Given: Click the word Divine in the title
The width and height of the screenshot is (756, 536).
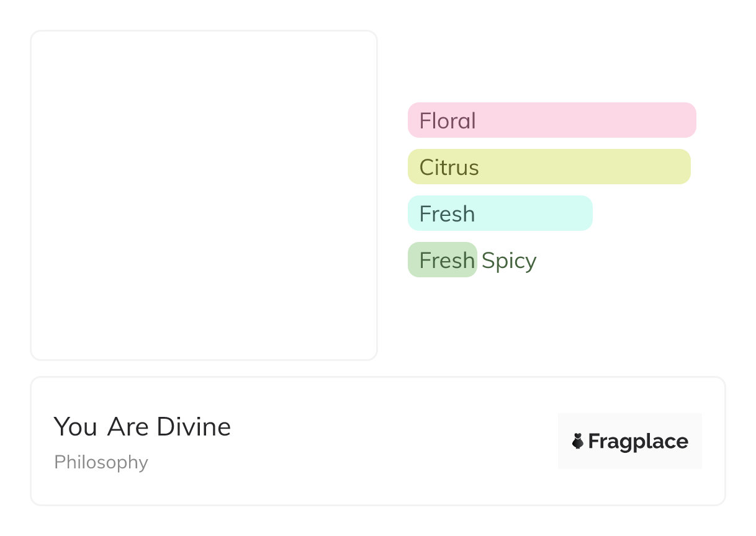Looking at the screenshot, I should point(194,427).
